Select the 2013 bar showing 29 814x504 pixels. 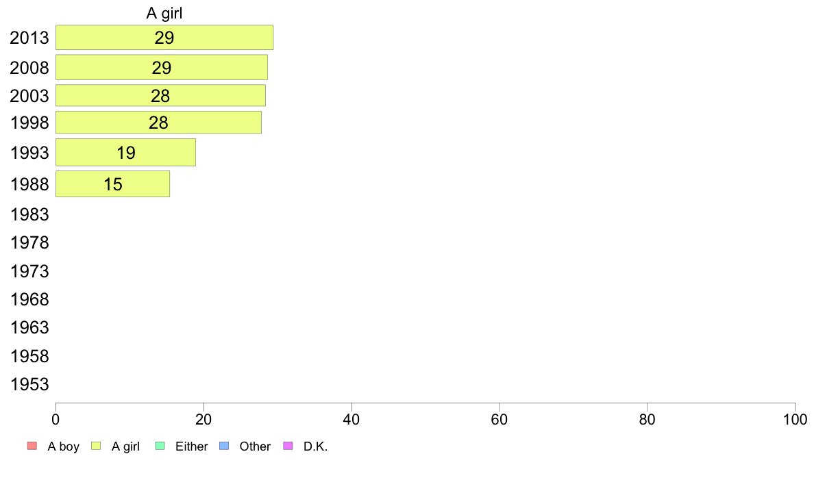click(164, 38)
